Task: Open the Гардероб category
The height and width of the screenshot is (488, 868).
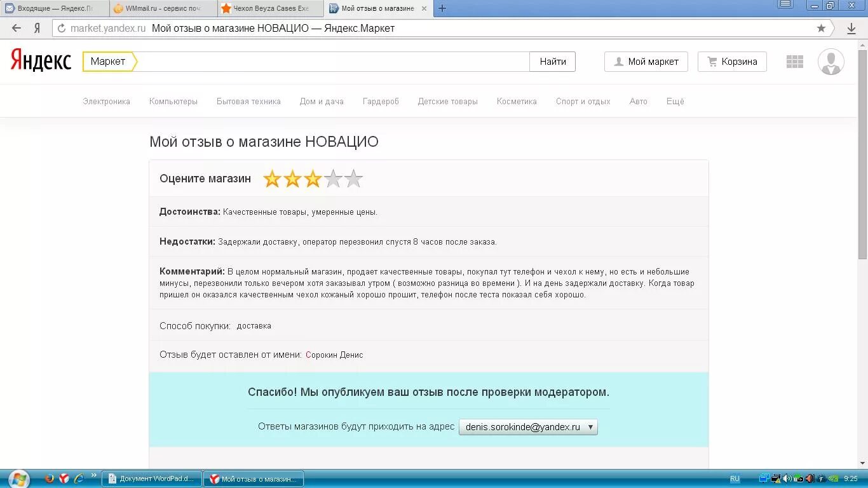Action: [381, 102]
